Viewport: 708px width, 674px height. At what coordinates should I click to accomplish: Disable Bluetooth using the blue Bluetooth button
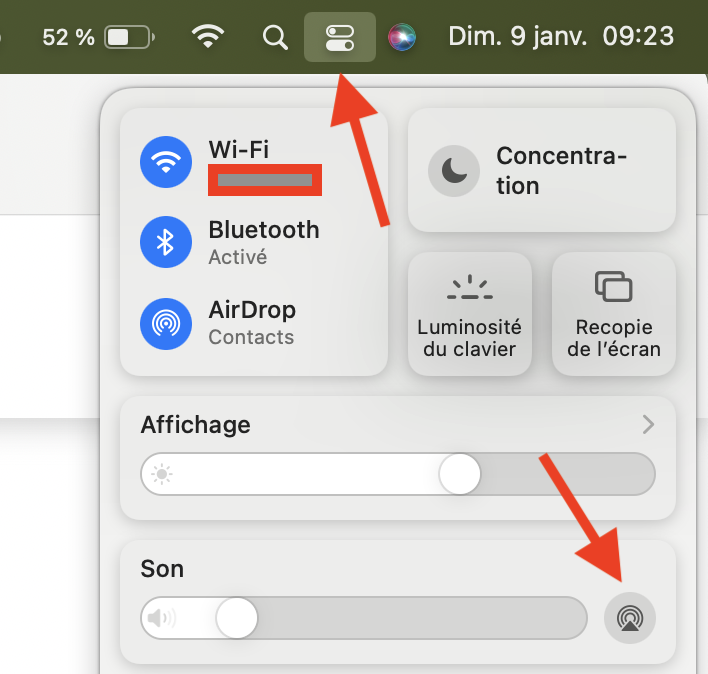pyautogui.click(x=166, y=242)
